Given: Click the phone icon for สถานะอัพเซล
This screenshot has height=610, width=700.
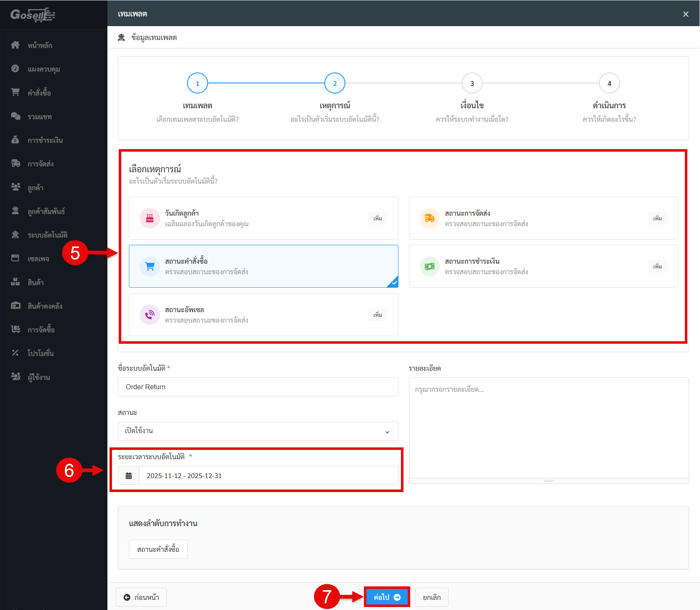Looking at the screenshot, I should 150,315.
